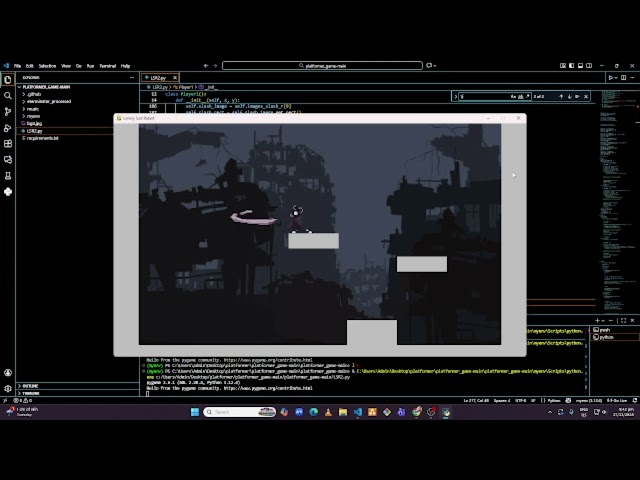Go to previous match in find widget
This screenshot has height=480, width=640.
coord(561,97)
